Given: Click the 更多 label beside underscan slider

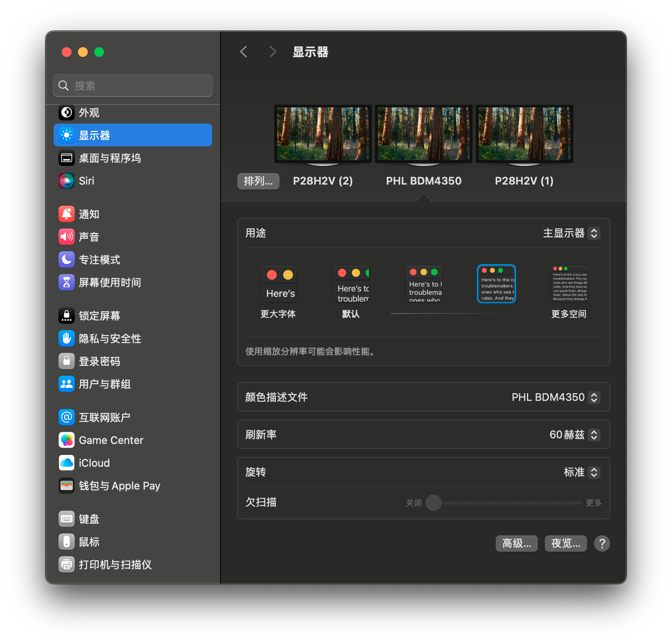Looking at the screenshot, I should (594, 503).
